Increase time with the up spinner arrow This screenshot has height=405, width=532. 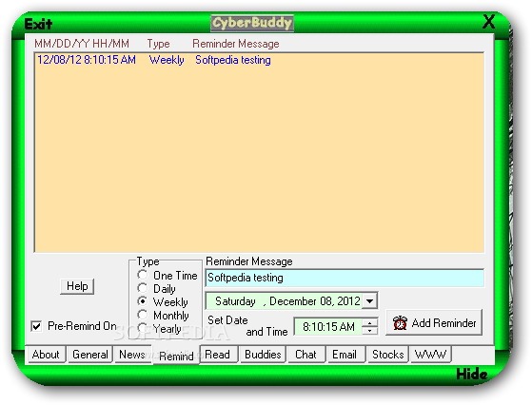[x=370, y=323]
